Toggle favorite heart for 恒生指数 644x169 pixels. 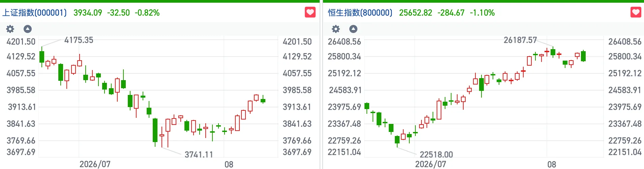pyautogui.click(x=636, y=12)
